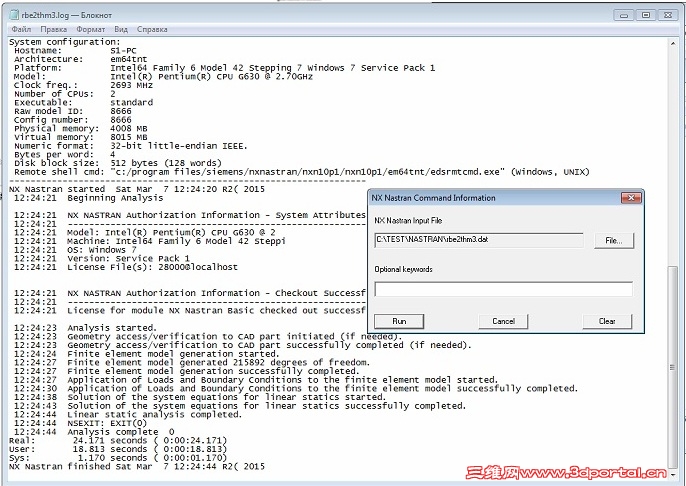Click the 'Config number:' line

click(73, 120)
